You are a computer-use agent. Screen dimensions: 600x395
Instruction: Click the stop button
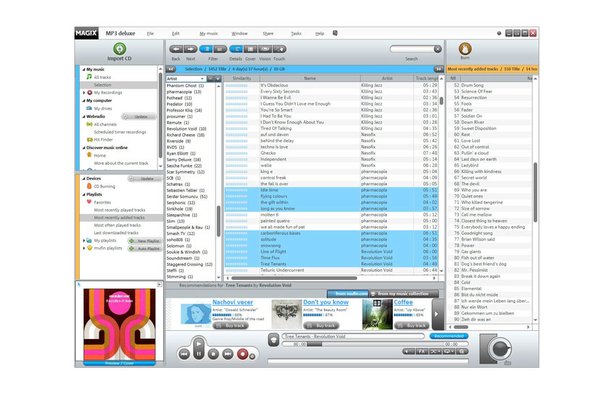[x=213, y=354]
